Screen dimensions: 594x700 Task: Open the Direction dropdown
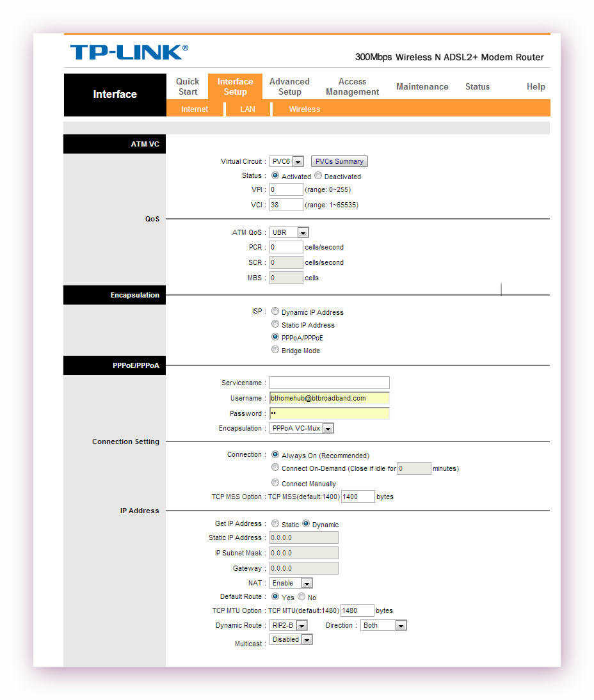pyautogui.click(x=383, y=625)
